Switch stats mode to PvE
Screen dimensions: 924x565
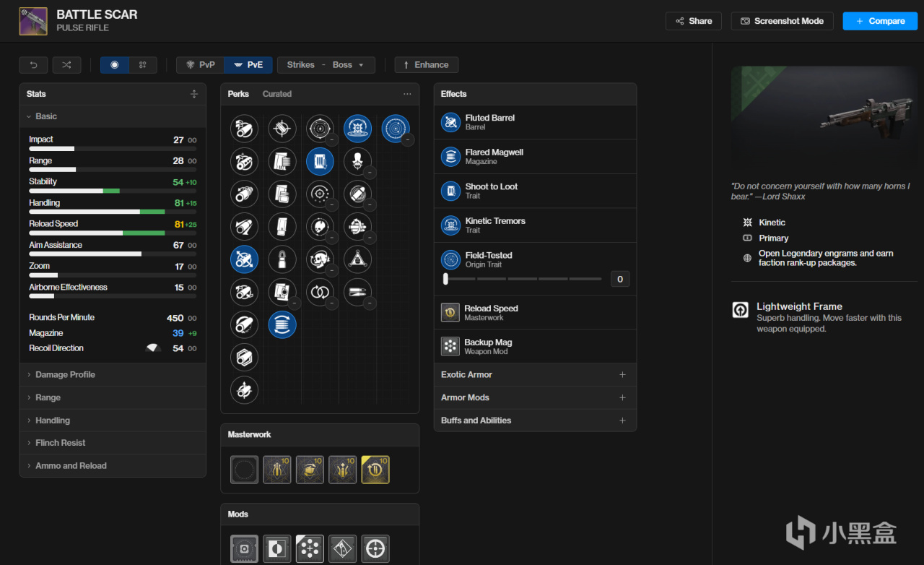(x=248, y=65)
